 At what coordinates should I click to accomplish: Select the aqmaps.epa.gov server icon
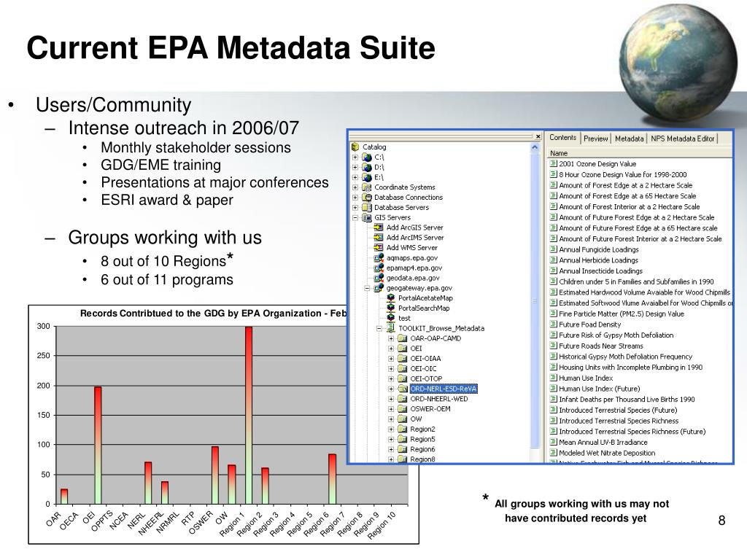coord(379,257)
